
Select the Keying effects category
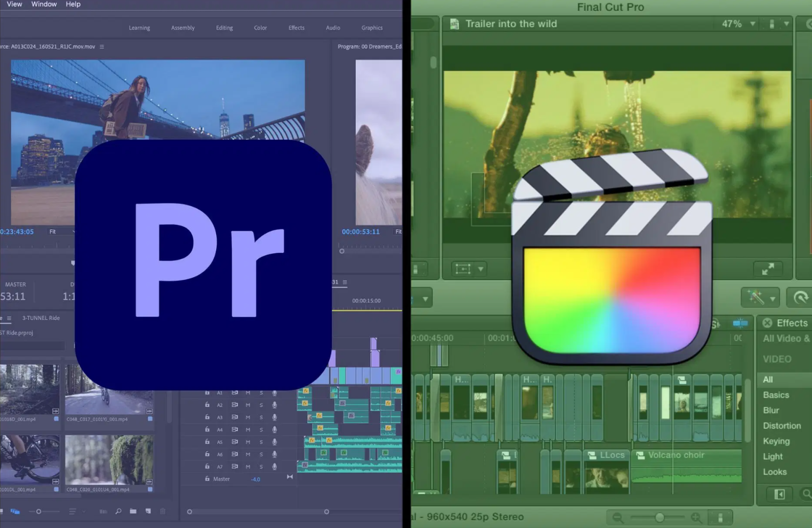coord(776,441)
